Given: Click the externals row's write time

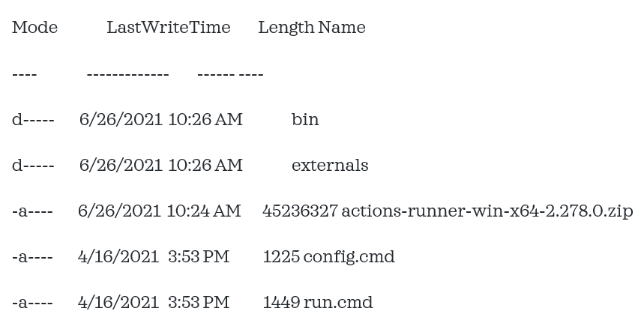Looking at the screenshot, I should [205, 166].
